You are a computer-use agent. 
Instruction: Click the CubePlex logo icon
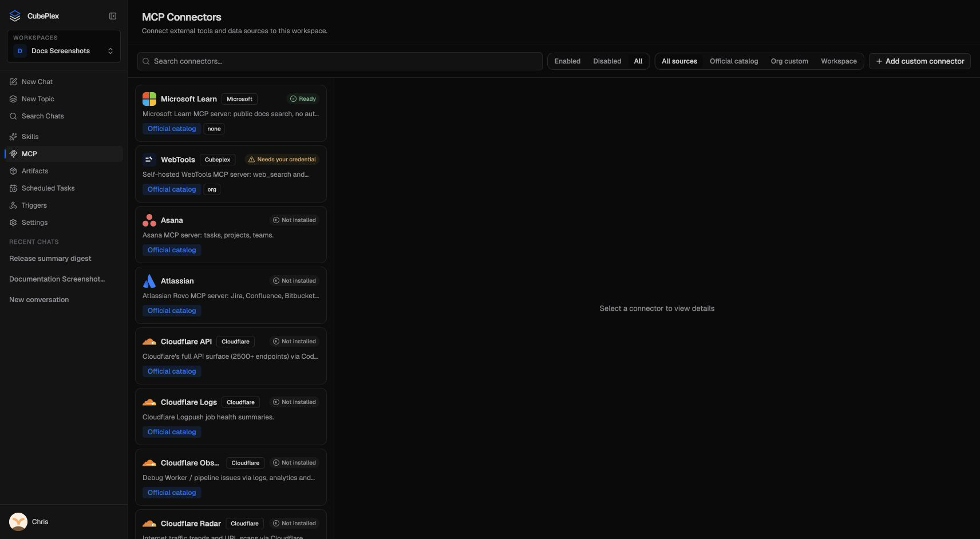coord(15,16)
